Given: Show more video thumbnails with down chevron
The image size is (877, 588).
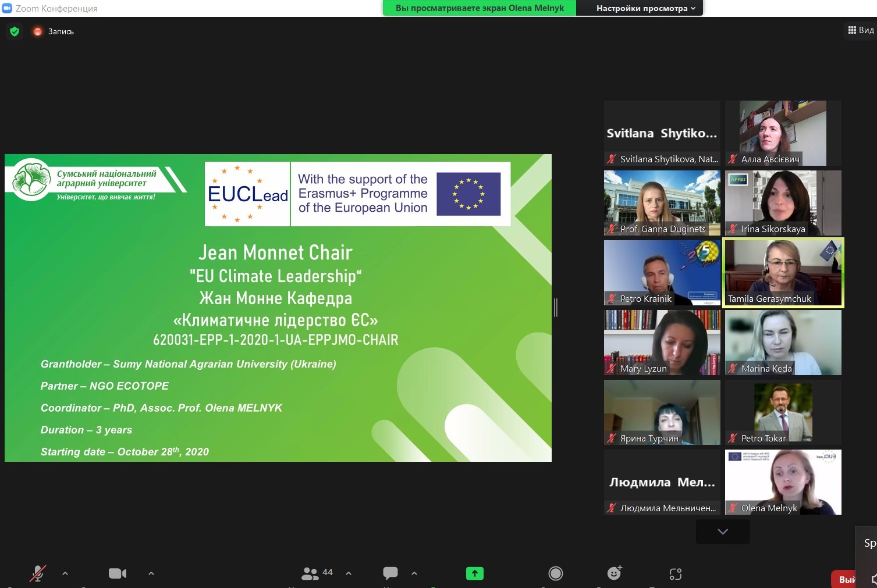Looking at the screenshot, I should click(722, 532).
